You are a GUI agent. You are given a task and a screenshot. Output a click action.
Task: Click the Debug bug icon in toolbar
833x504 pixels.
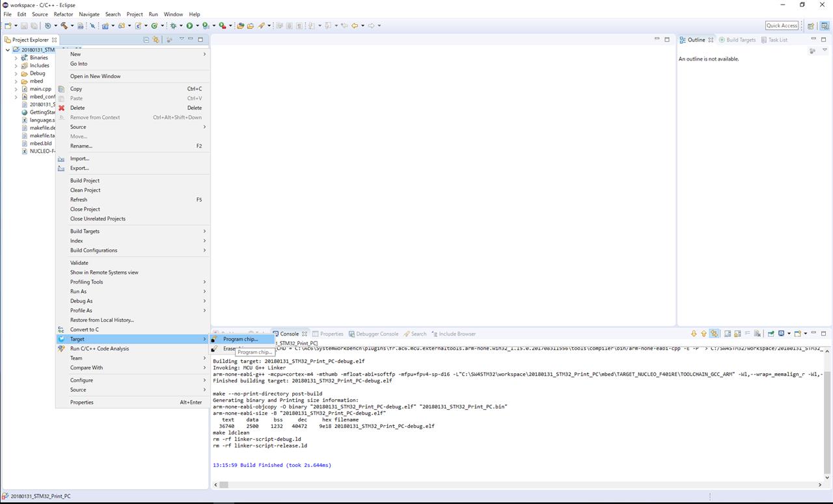(173, 25)
